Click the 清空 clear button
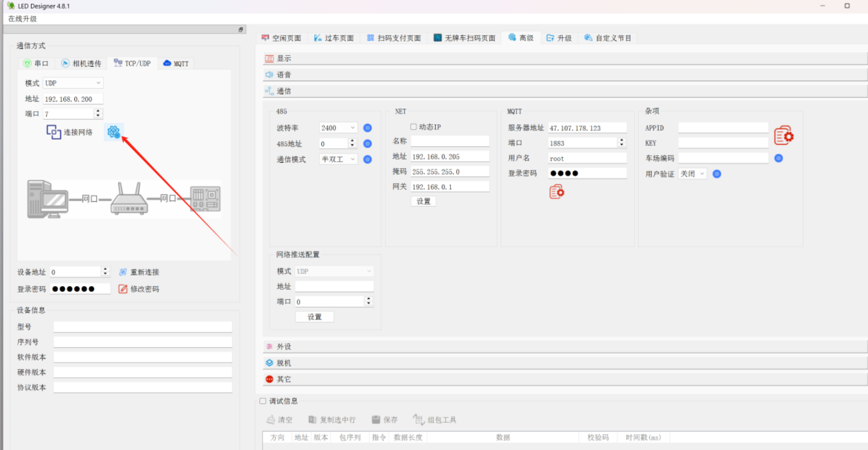Viewport: 868px width, 450px height. pyautogui.click(x=279, y=419)
